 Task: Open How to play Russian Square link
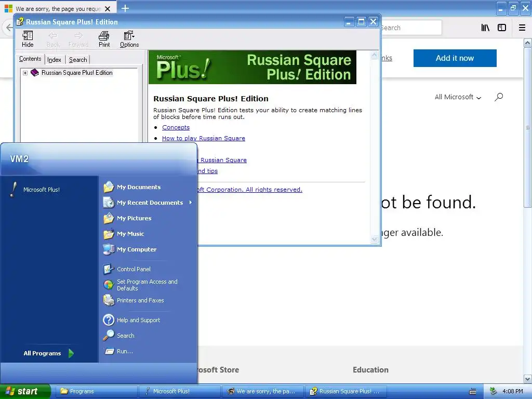[204, 138]
